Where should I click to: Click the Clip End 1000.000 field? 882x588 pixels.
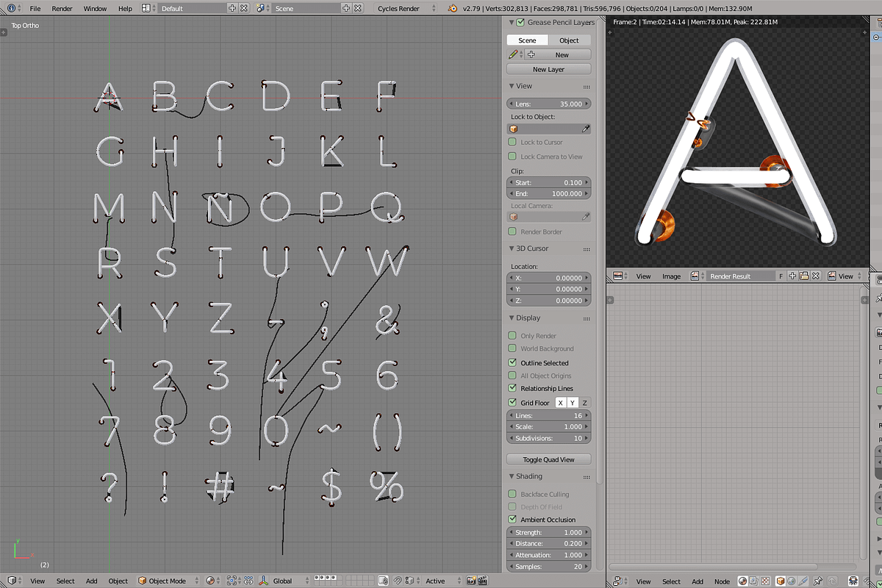549,193
